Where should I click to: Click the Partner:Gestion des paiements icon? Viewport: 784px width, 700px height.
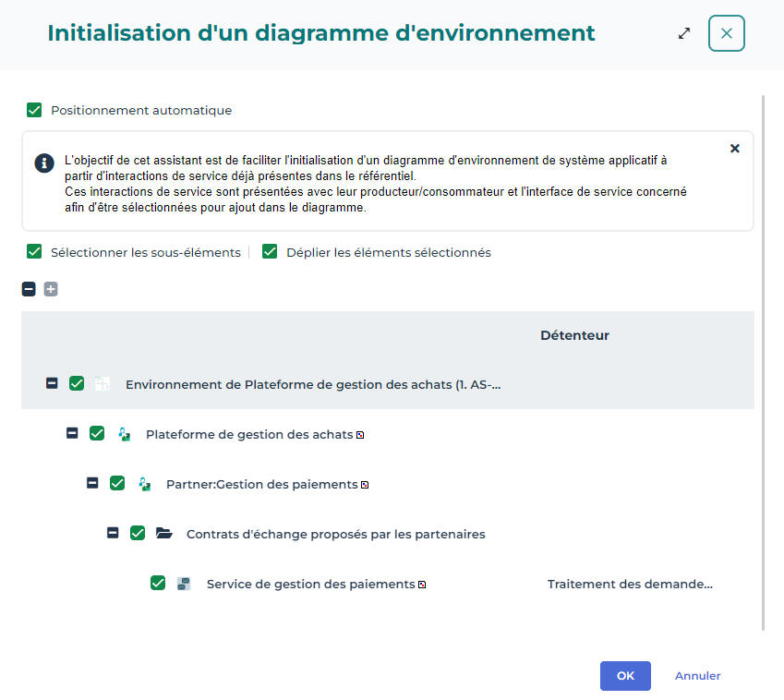coord(144,484)
